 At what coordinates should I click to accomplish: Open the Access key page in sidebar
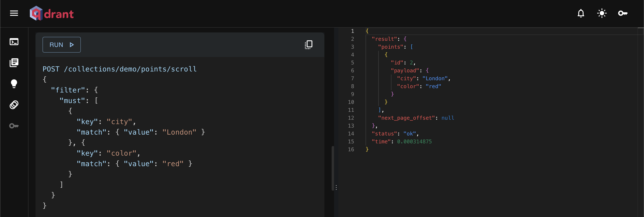[14, 126]
